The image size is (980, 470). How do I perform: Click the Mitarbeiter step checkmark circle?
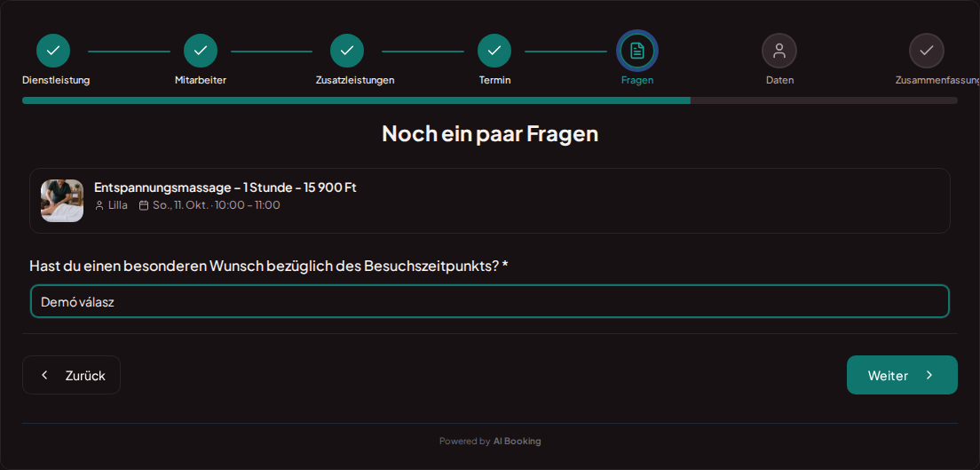(201, 51)
